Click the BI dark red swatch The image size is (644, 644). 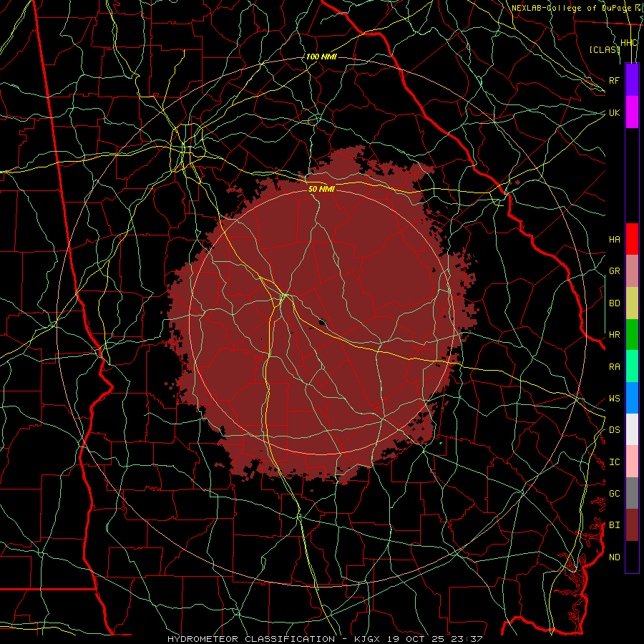click(x=632, y=525)
